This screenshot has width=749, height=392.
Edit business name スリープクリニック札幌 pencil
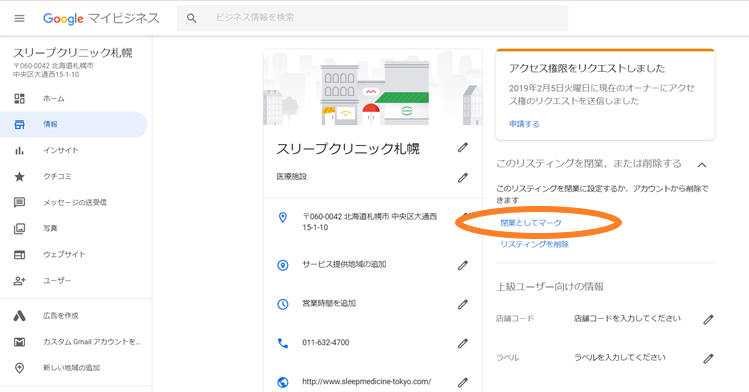462,148
